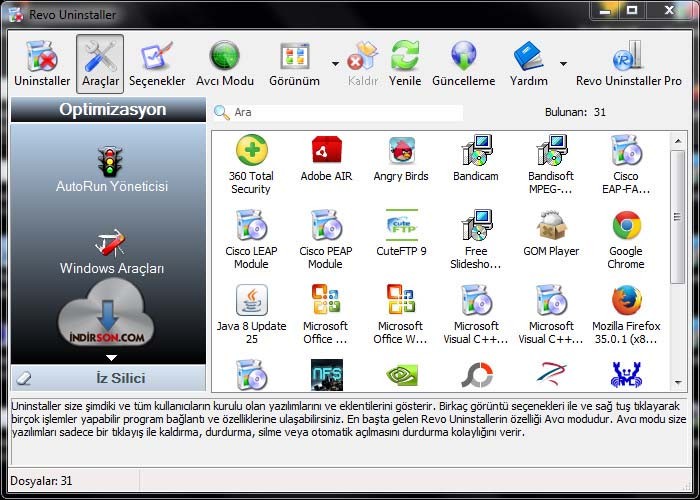700x500 pixels.
Task: Select the Cisco EAP-FA... entry
Action: [x=626, y=164]
